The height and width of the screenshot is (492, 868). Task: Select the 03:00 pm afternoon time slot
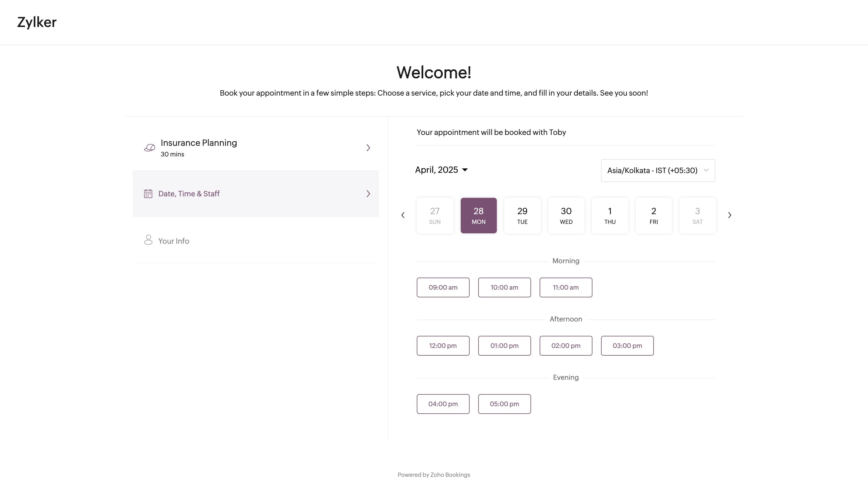click(627, 345)
